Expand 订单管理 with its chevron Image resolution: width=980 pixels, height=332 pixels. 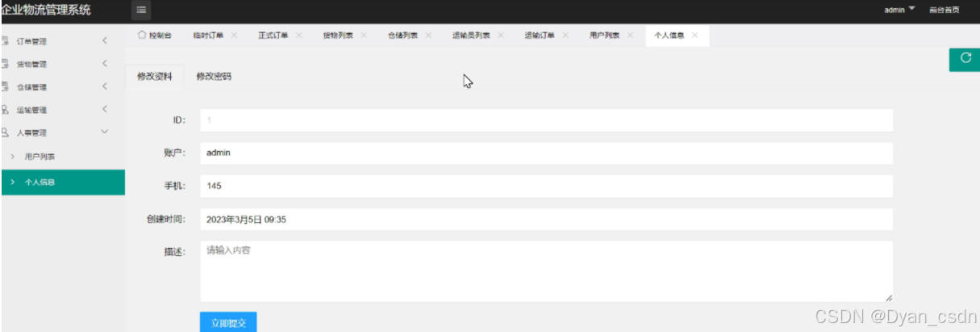click(x=104, y=40)
